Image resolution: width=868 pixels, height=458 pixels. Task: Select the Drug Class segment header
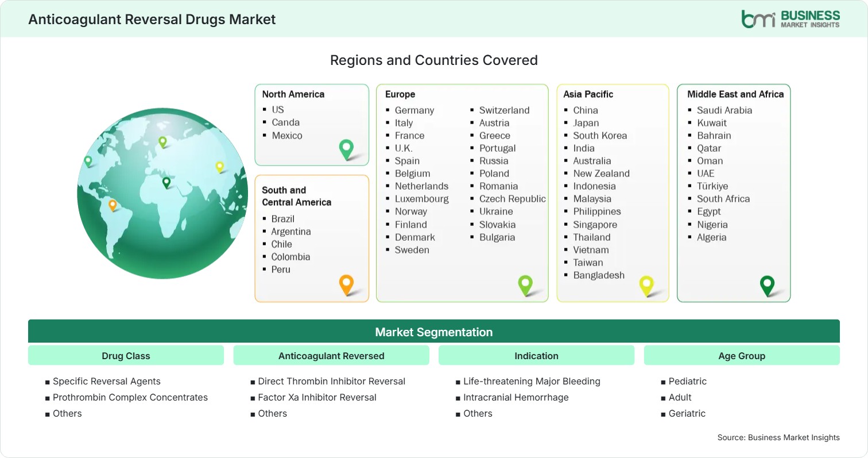[x=126, y=356]
